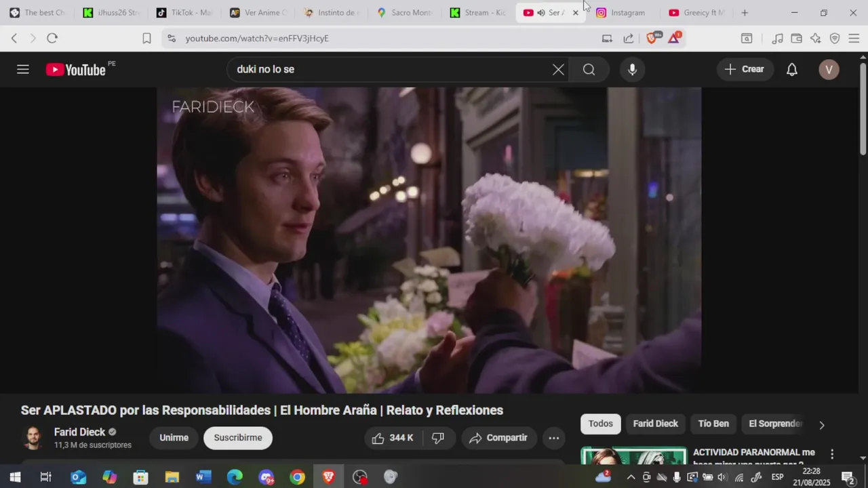Viewport: 868px width, 488px height.
Task: Open Brave main menu hamburger
Action: click(854, 39)
